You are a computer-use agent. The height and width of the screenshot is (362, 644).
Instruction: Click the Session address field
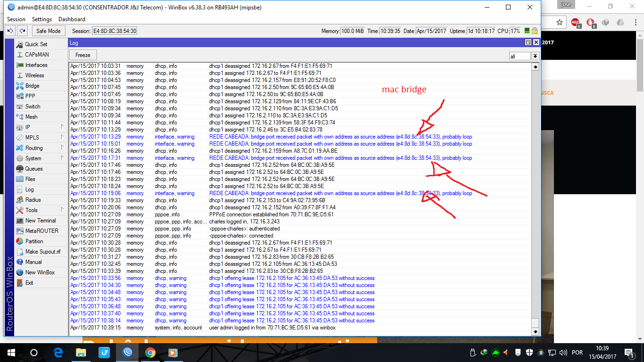pos(115,31)
